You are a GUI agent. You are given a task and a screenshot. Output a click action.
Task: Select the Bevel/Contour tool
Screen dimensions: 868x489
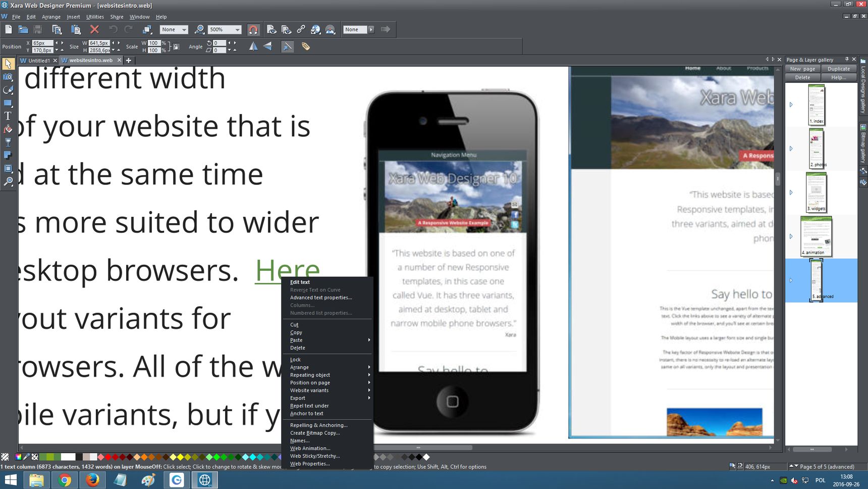(x=8, y=169)
